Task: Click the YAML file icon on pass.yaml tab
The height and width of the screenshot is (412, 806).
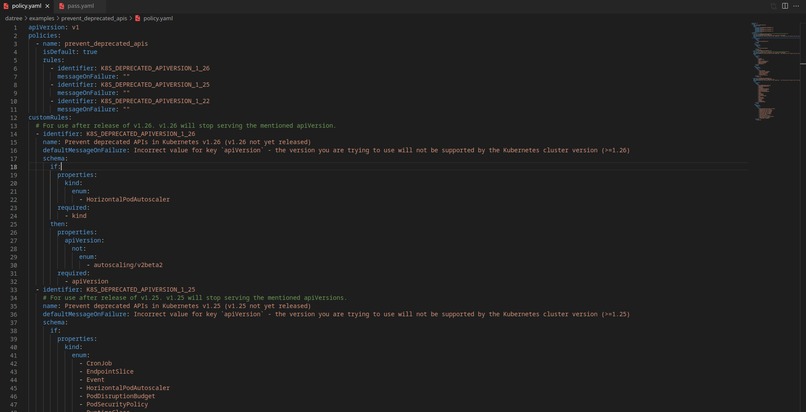Action: tap(62, 6)
